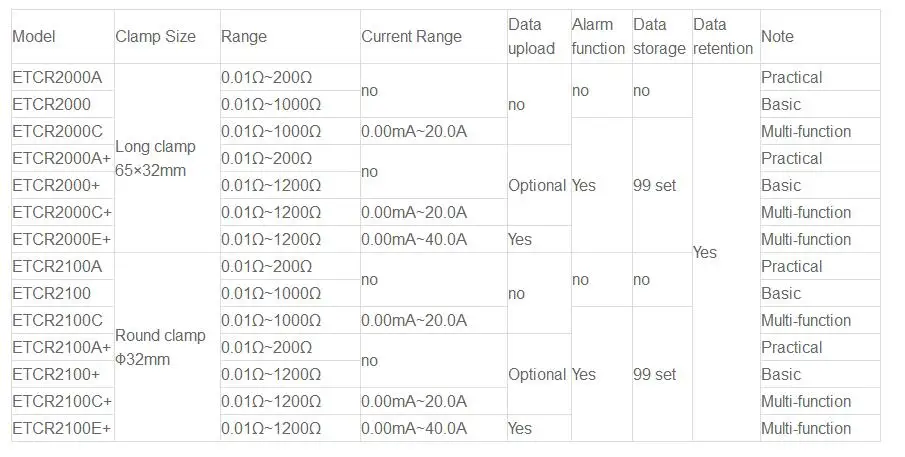Click the Practical note for ETCR2100A+
The width and height of the screenshot is (905, 457).
pos(791,347)
